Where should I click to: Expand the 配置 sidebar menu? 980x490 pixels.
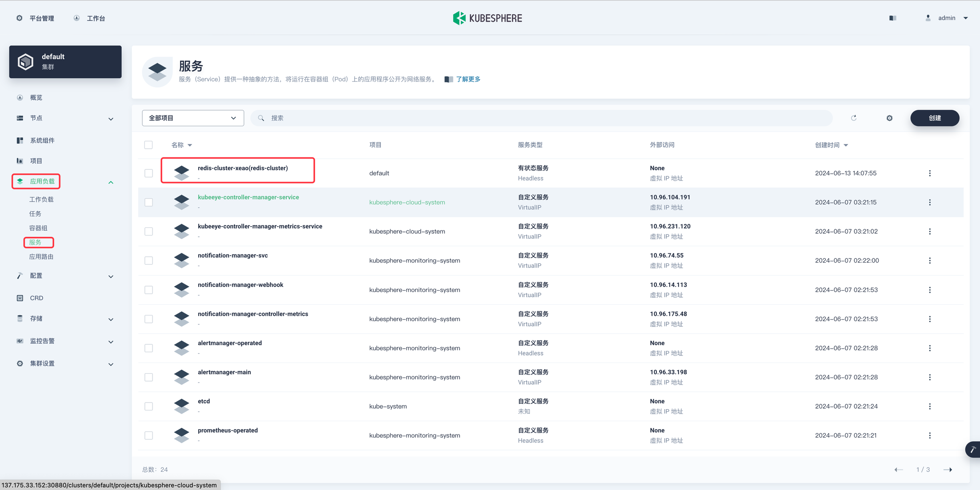(111, 276)
